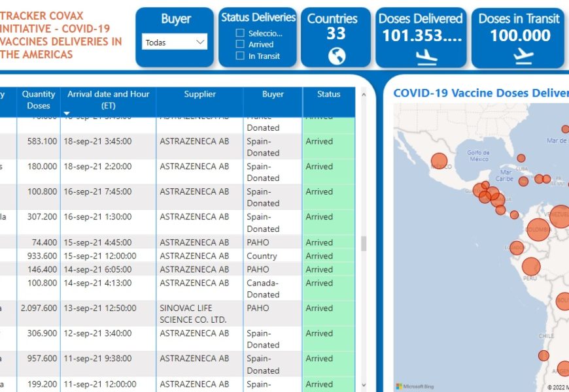Image resolution: width=569 pixels, height=392 pixels.
Task: Open the Buyer dropdown showing Todas
Action: (175, 42)
